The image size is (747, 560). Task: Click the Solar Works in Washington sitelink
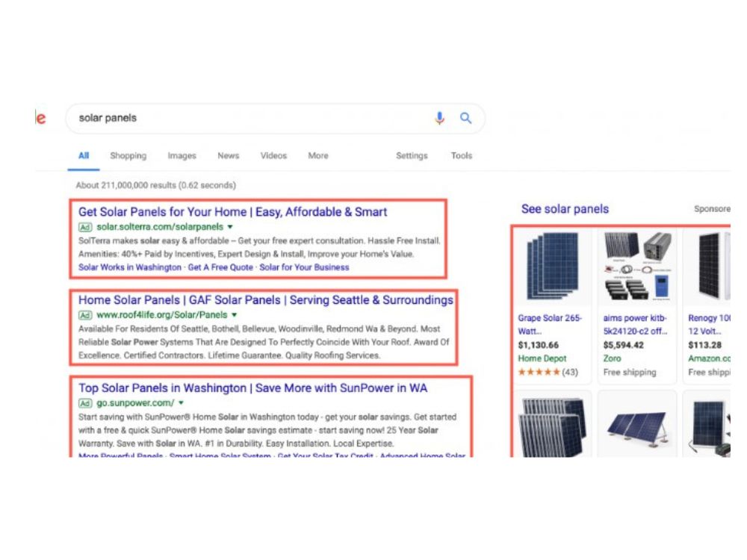pos(129,267)
